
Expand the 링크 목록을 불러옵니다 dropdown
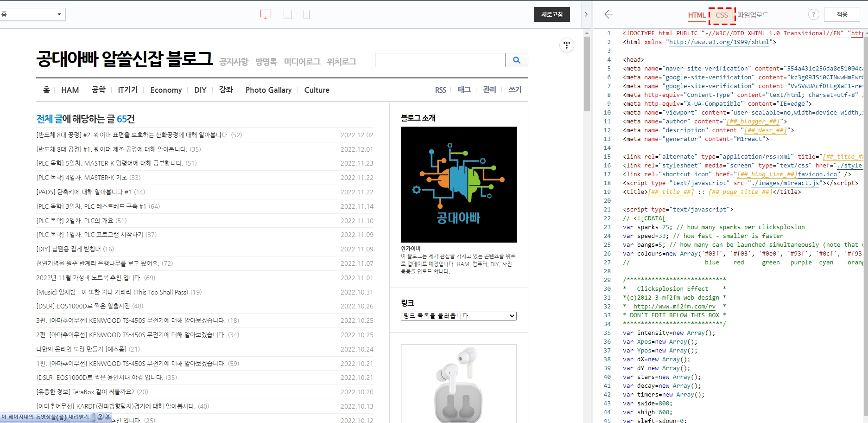[x=458, y=316]
